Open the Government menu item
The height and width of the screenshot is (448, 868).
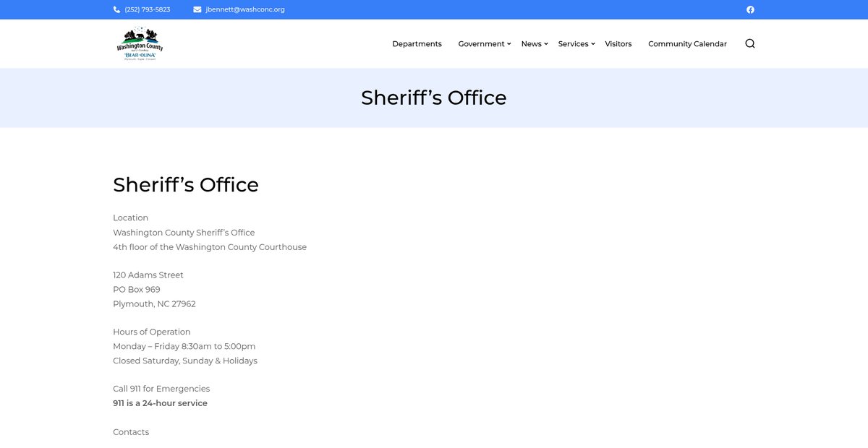[x=481, y=44]
